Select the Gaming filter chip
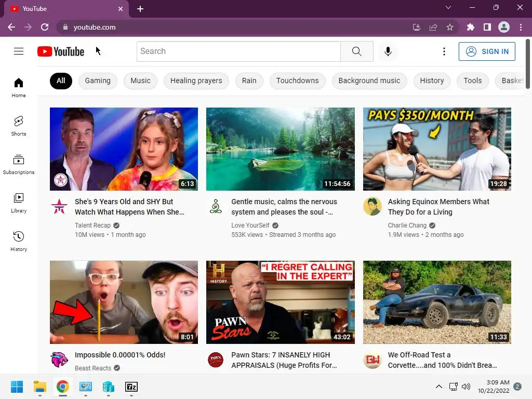The height and width of the screenshot is (399, 532). 98,81
